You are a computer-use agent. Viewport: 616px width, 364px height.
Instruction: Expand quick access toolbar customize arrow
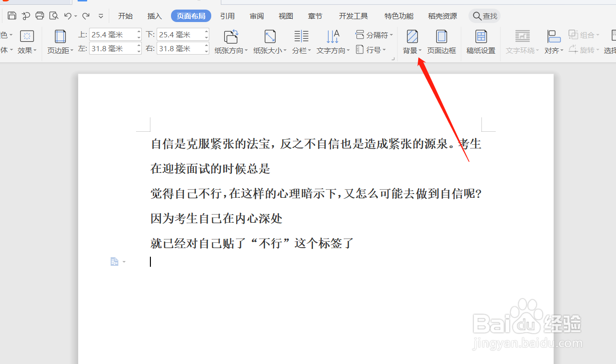[x=101, y=16]
